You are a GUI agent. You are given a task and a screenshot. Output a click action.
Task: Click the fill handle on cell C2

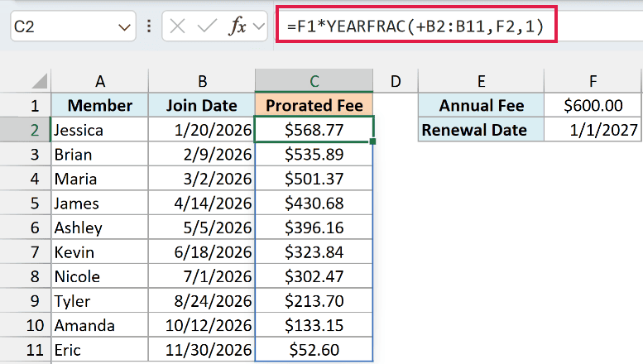click(372, 141)
